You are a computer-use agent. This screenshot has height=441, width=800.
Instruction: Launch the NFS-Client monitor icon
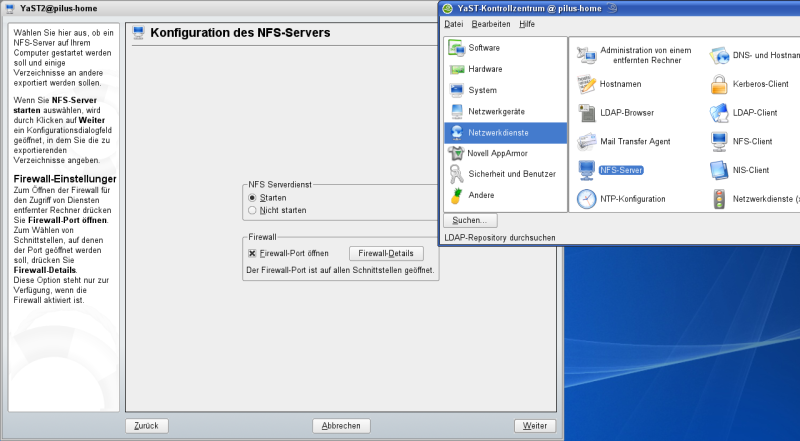[x=719, y=141]
